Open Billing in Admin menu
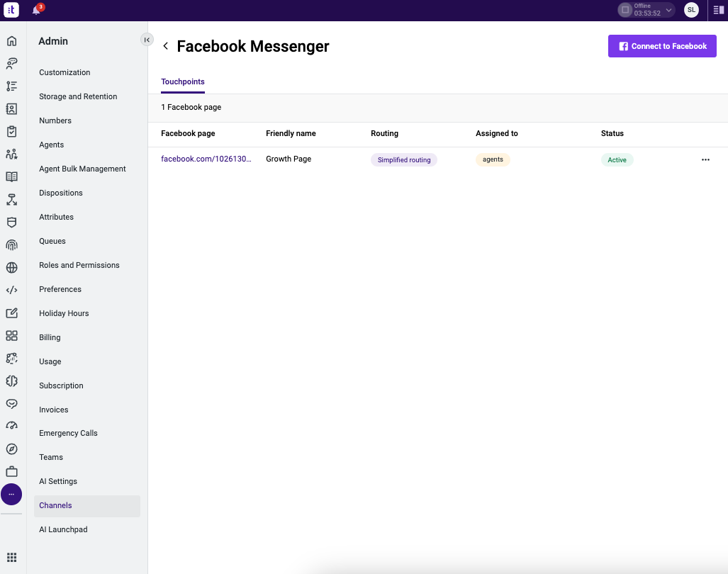728x574 pixels. click(x=50, y=338)
